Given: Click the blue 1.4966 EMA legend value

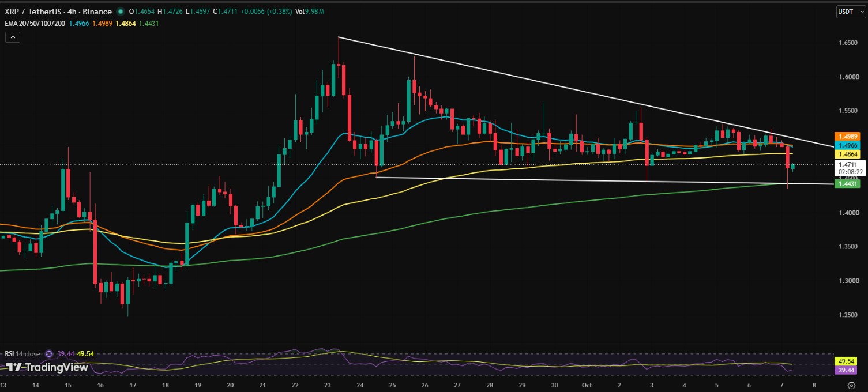Looking at the screenshot, I should pyautogui.click(x=80, y=23).
